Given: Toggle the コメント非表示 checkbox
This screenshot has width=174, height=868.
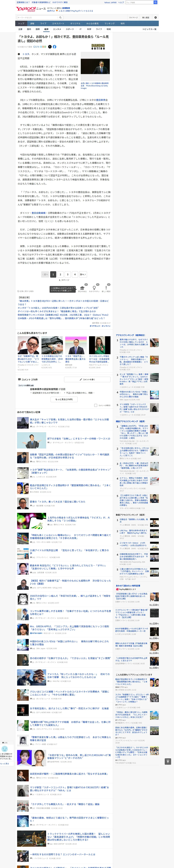Looking at the screenshot, I should (96, 405).
